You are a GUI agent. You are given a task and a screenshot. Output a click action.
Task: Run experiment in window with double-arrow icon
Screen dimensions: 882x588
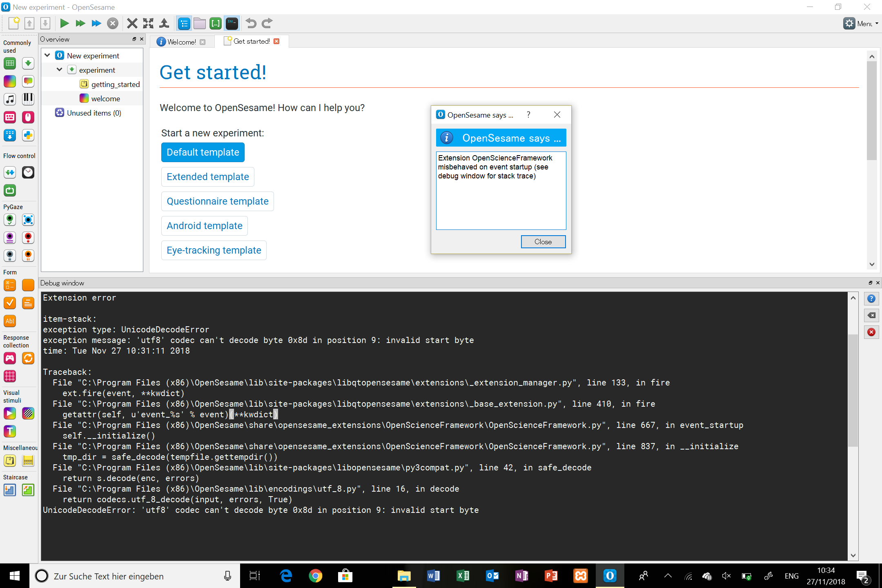[x=80, y=23]
